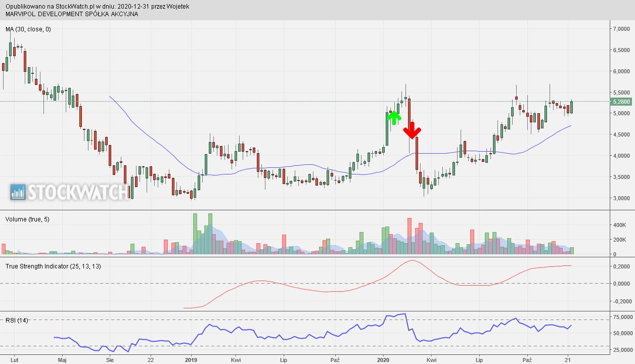Click the Maj time axis label
This screenshot has height=364, width=635.
click(x=62, y=360)
